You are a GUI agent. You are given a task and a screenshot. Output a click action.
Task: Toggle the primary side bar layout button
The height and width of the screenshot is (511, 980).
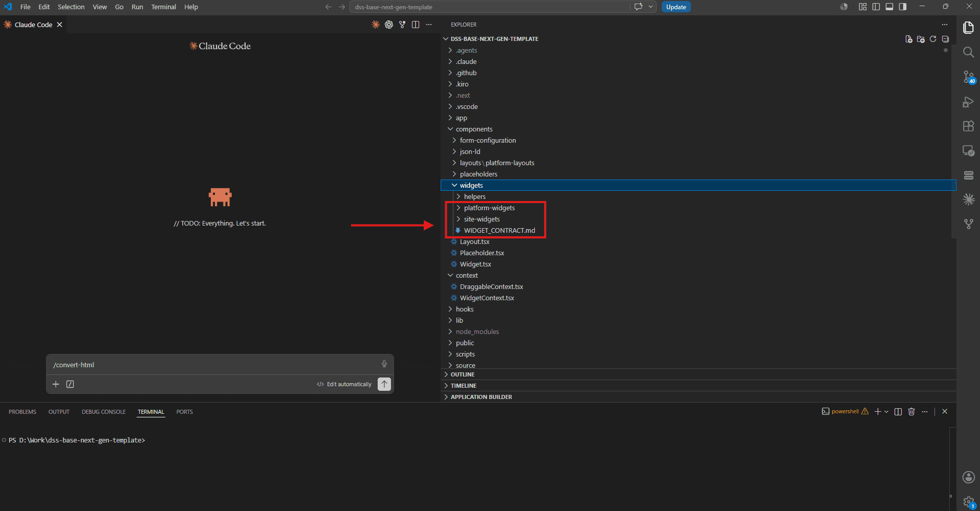pyautogui.click(x=876, y=7)
